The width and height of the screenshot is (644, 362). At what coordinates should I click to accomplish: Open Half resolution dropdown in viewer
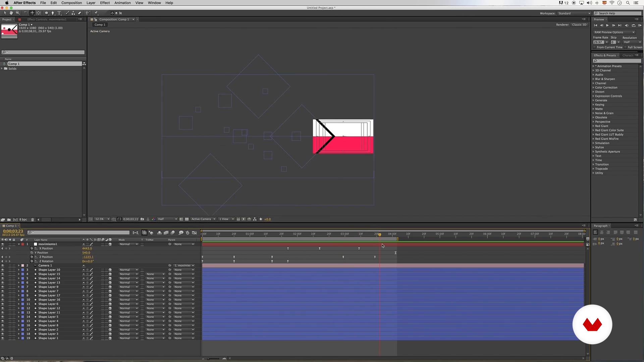point(167,219)
